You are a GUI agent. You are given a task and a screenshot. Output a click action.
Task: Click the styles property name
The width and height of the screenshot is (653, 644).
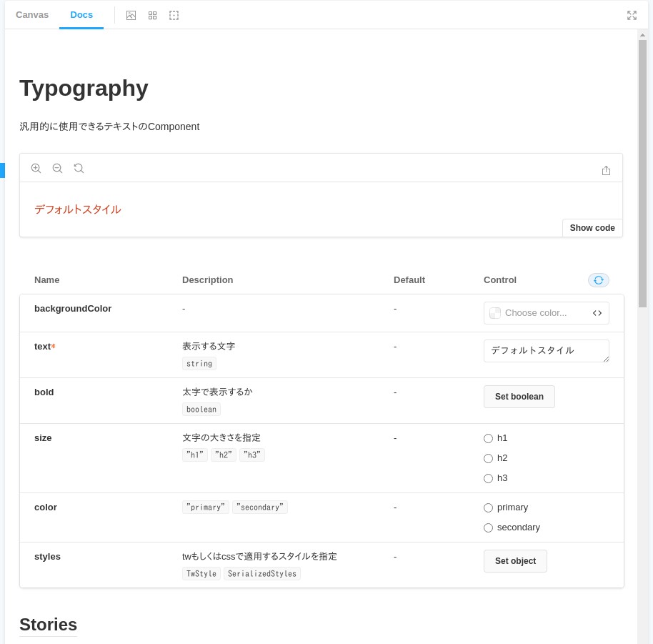click(47, 557)
